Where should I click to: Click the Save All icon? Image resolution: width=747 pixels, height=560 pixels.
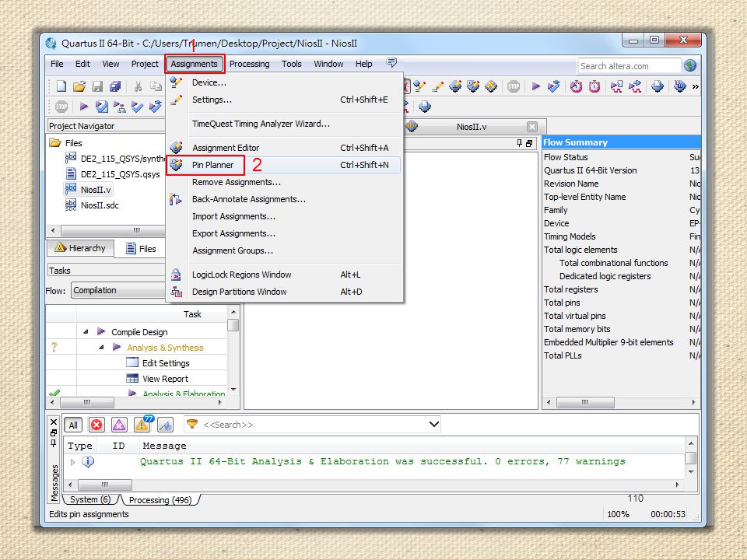coord(115,86)
